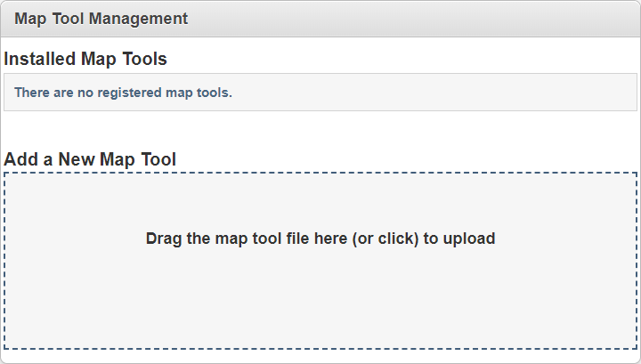Click the Add a New Map Tool heading
This screenshot has height=364, width=641.
pos(90,159)
